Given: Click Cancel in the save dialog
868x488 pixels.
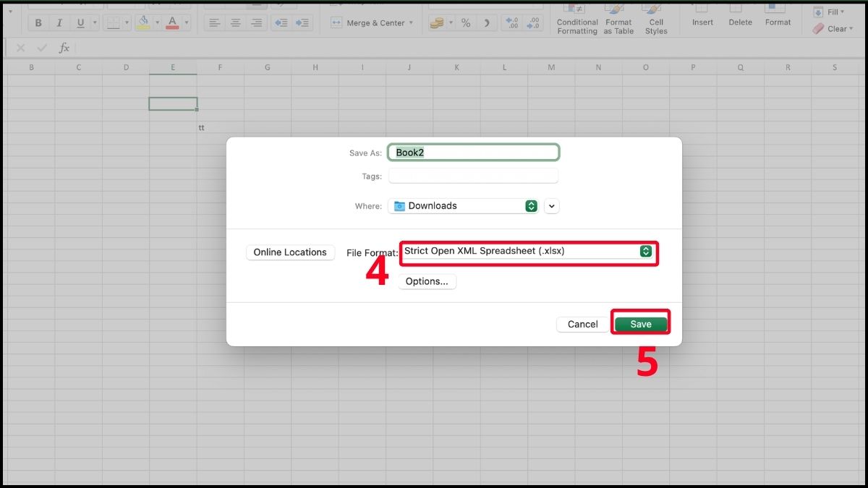Looking at the screenshot, I should 583,325.
